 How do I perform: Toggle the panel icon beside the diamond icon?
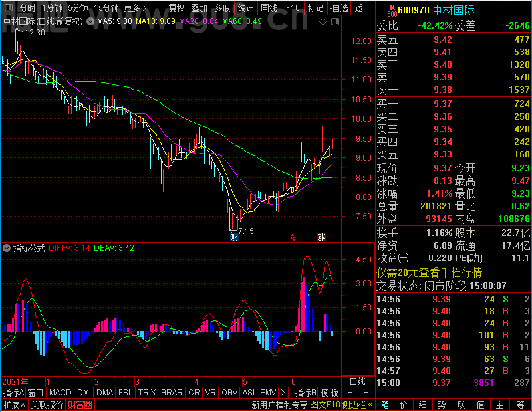[335, 22]
